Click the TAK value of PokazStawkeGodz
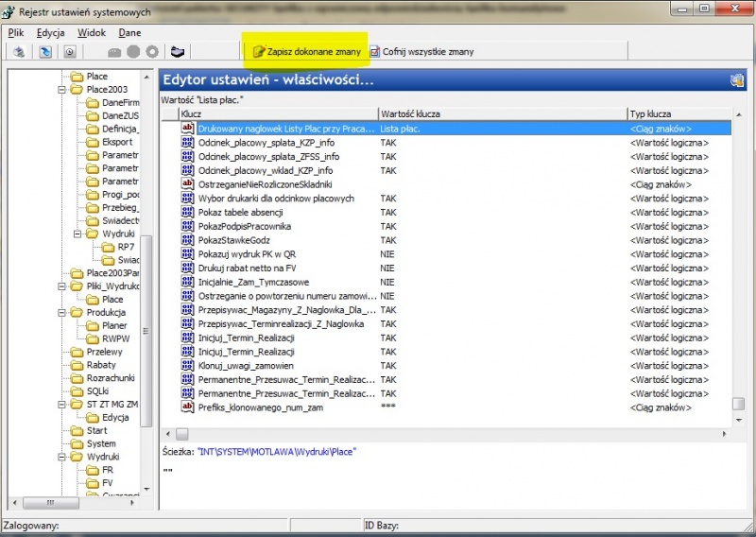 point(388,240)
